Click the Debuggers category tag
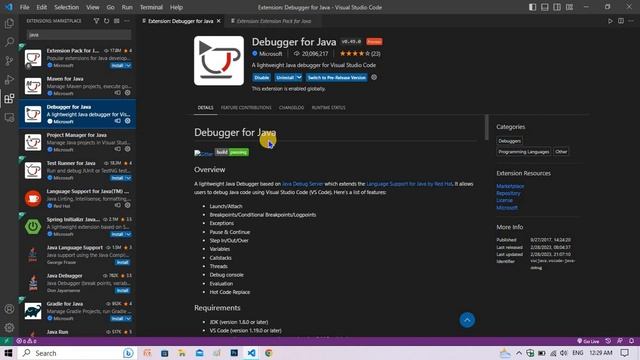Image resolution: width=640 pixels, height=360 pixels. pyautogui.click(x=509, y=141)
